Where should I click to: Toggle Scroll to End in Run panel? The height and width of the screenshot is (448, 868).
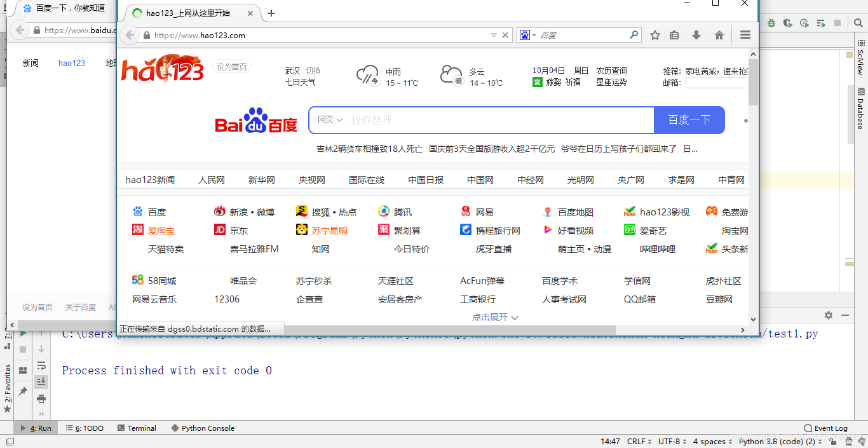click(x=41, y=381)
